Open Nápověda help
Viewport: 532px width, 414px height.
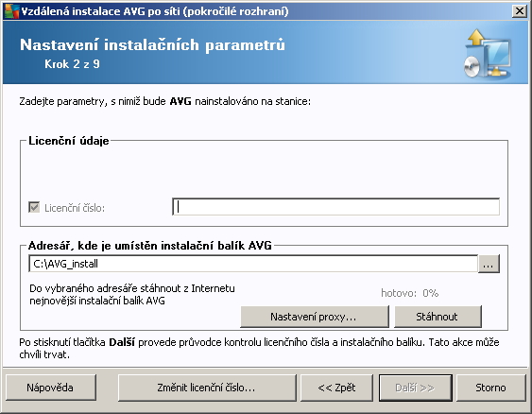51,388
